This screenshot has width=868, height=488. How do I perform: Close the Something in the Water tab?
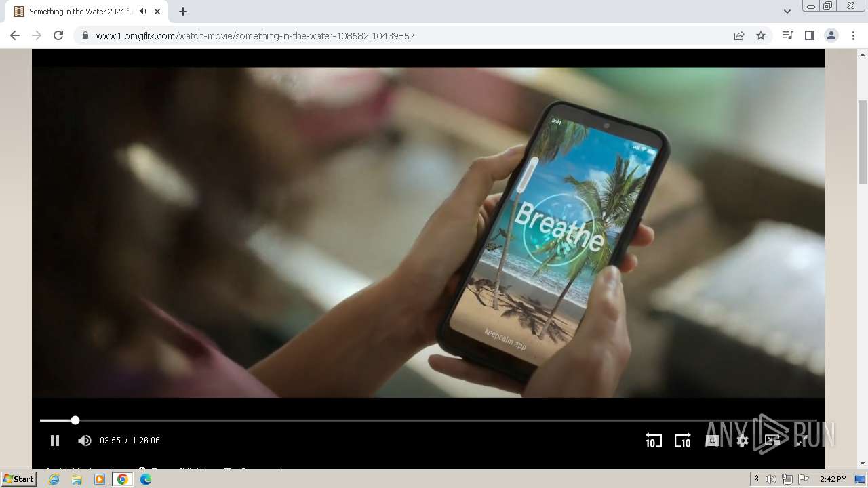coord(157,12)
